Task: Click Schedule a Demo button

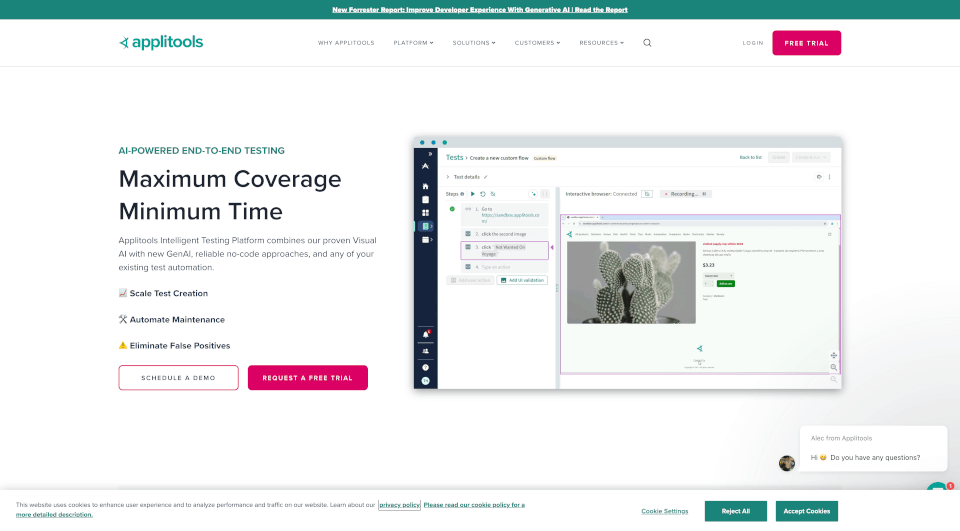Action: tap(178, 378)
